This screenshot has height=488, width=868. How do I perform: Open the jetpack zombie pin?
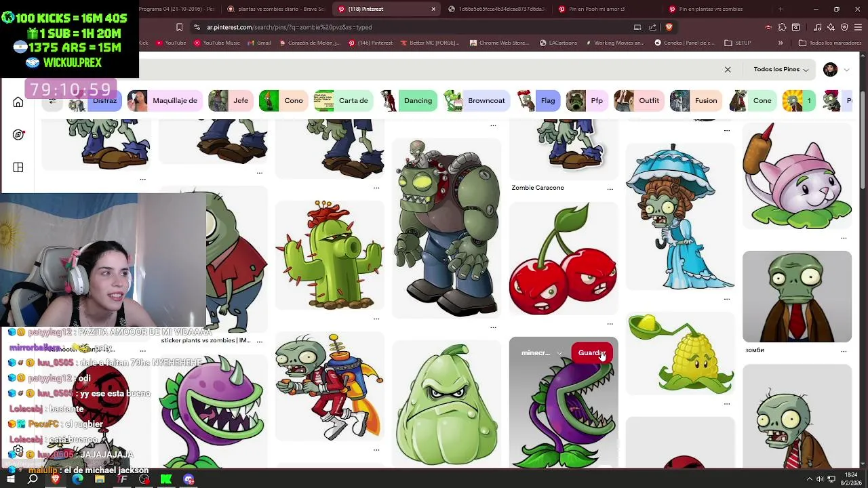click(330, 387)
